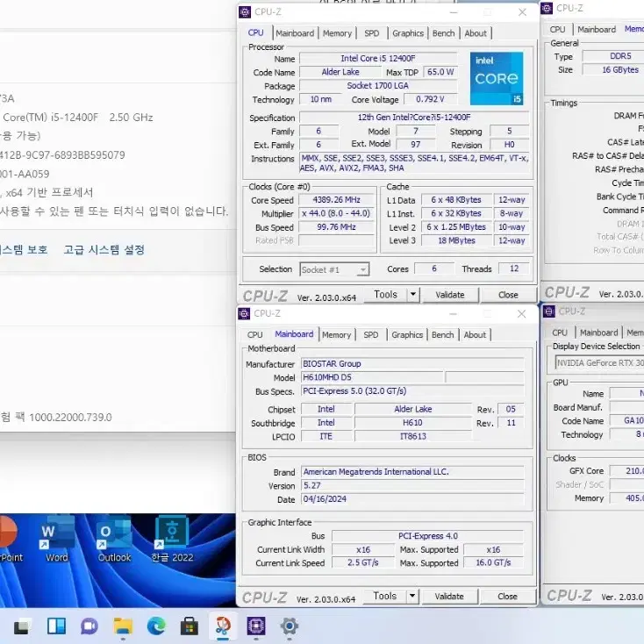Viewport: 644px width, 644px height.
Task: Click the Intel Core i5 logo image
Action: pyautogui.click(x=497, y=78)
